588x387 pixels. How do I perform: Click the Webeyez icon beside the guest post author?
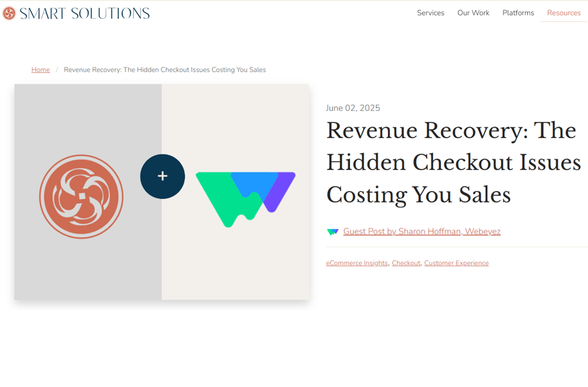[333, 231]
